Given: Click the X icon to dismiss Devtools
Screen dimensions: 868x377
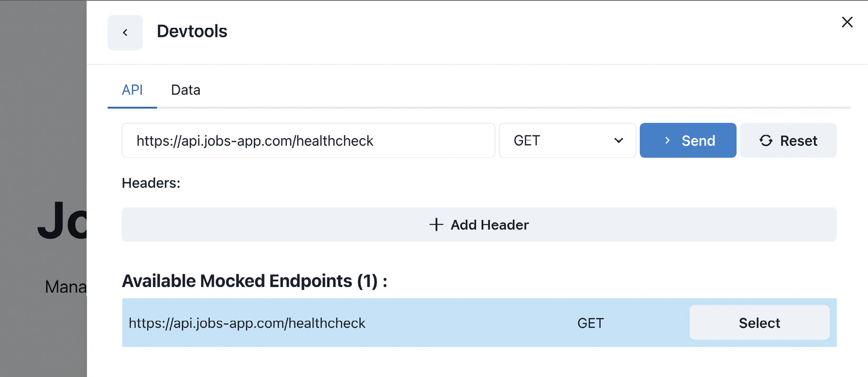Looking at the screenshot, I should point(847,22).
